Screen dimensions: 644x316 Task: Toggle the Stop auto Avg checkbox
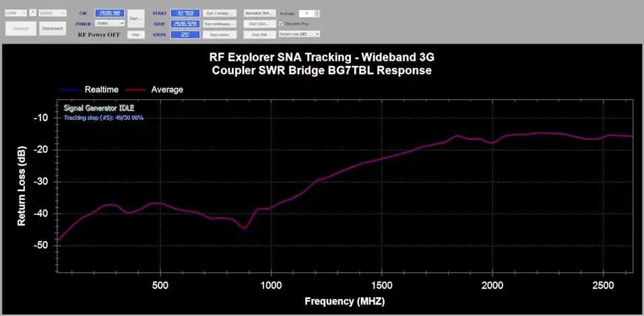coord(281,24)
